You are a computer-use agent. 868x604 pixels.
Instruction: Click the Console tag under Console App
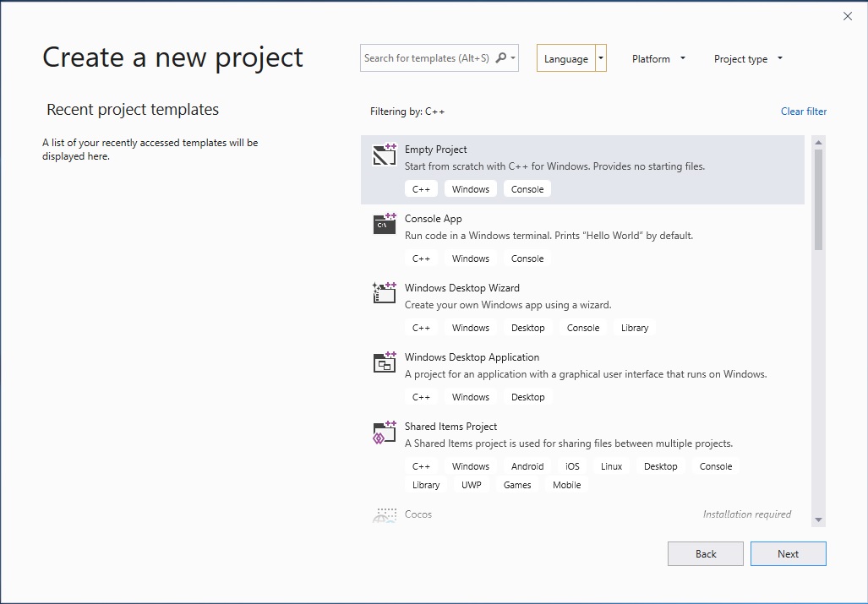coord(527,258)
